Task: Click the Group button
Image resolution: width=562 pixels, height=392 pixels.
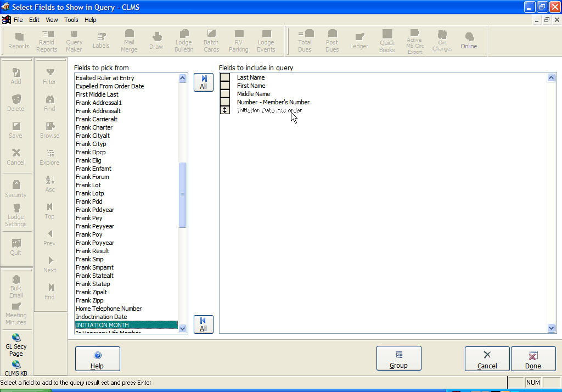Action: (398, 359)
